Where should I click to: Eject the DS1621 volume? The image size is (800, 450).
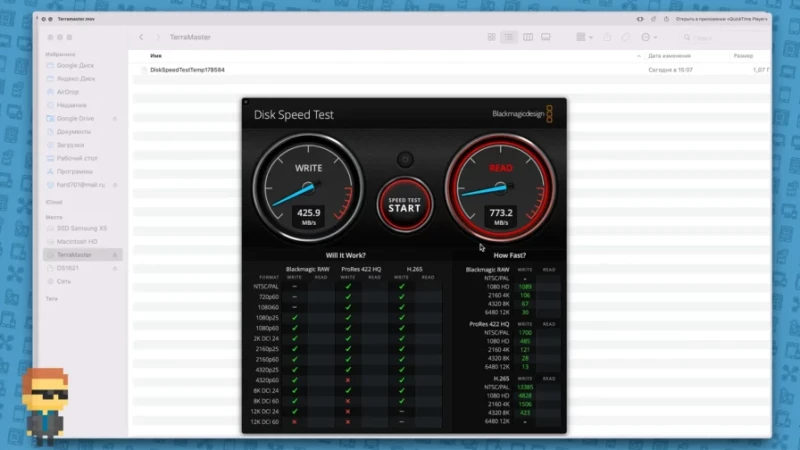point(115,268)
